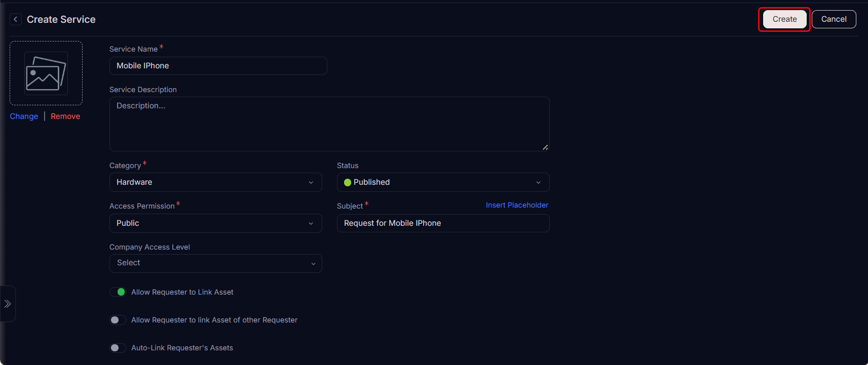868x365 pixels.
Task: Disable Allow Requester to Link Asset toggle
Action: coord(118,292)
